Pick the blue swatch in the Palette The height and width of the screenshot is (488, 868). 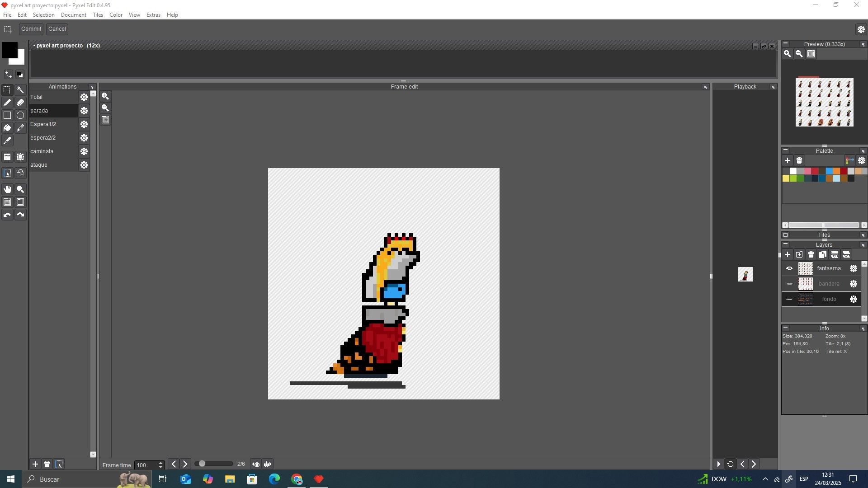coord(829,171)
